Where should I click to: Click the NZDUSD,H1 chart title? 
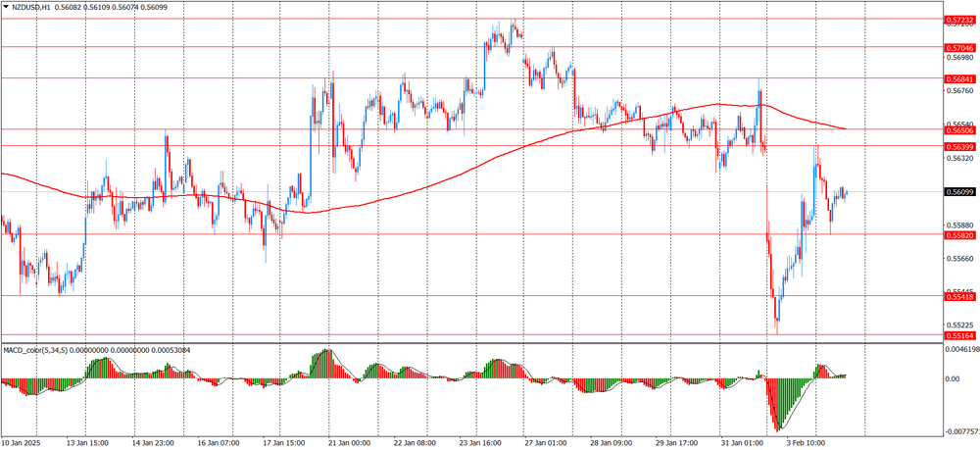(32, 7)
